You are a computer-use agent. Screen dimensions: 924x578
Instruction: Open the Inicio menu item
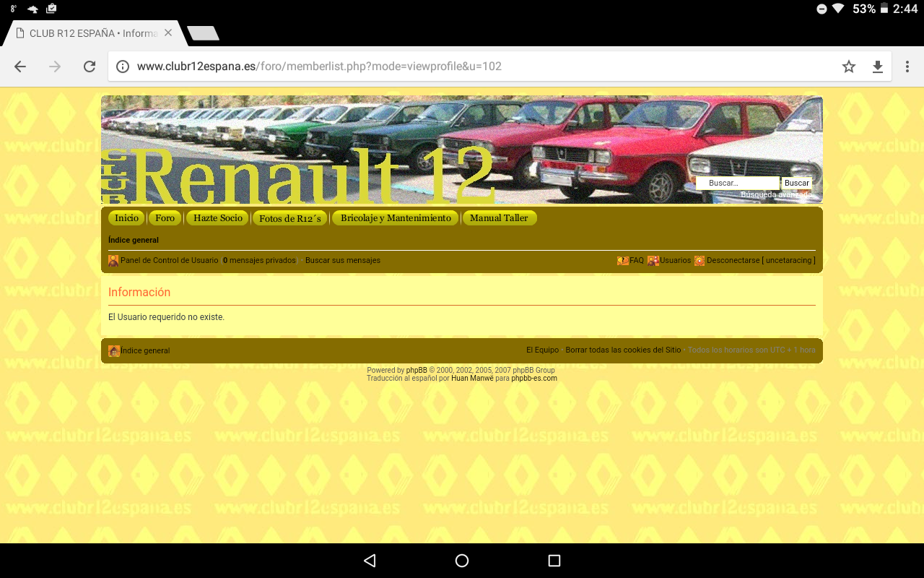click(126, 218)
